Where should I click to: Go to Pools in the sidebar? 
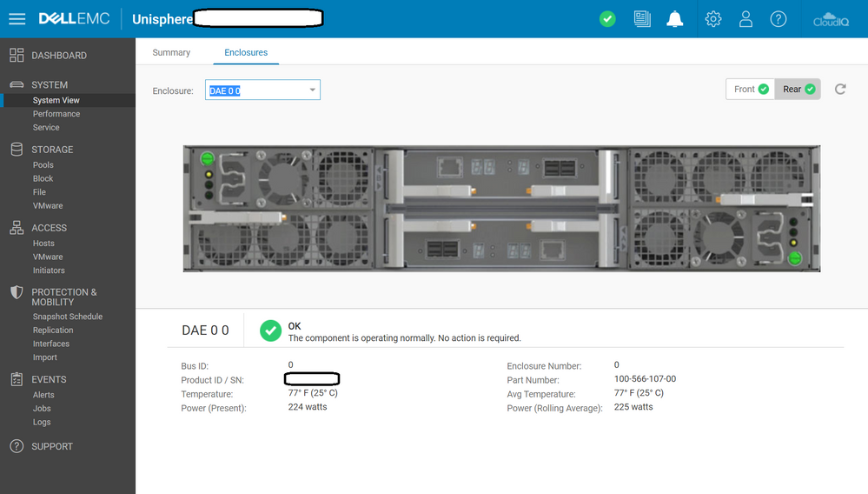[43, 164]
